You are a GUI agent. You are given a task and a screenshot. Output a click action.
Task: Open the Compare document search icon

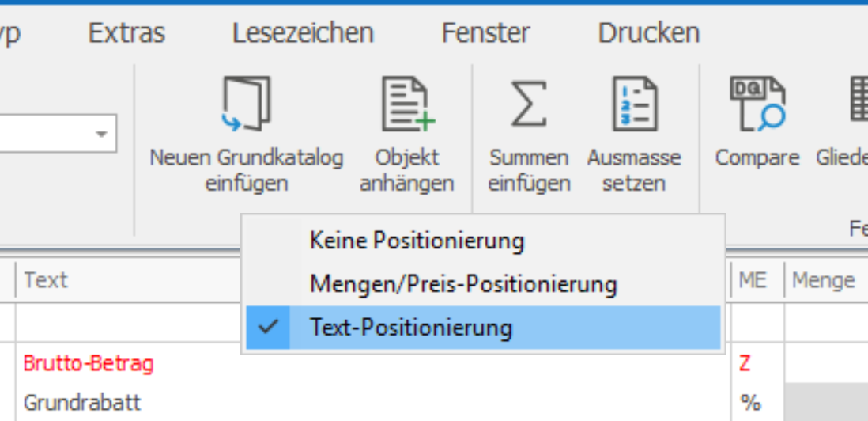pyautogui.click(x=757, y=104)
